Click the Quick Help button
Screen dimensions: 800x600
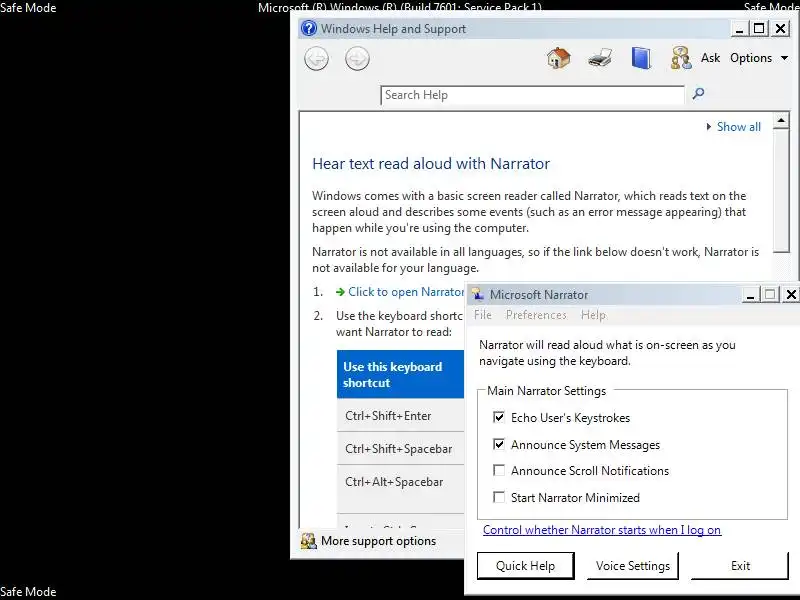[x=526, y=566]
